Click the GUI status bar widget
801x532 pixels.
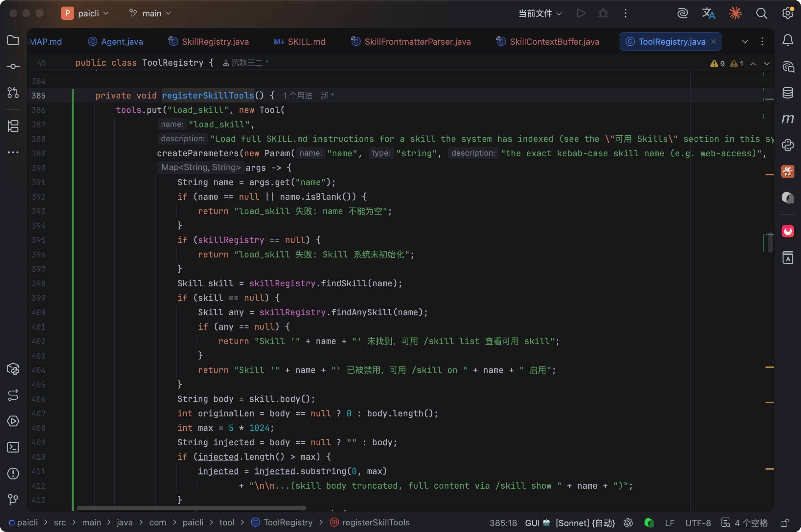(x=537, y=522)
